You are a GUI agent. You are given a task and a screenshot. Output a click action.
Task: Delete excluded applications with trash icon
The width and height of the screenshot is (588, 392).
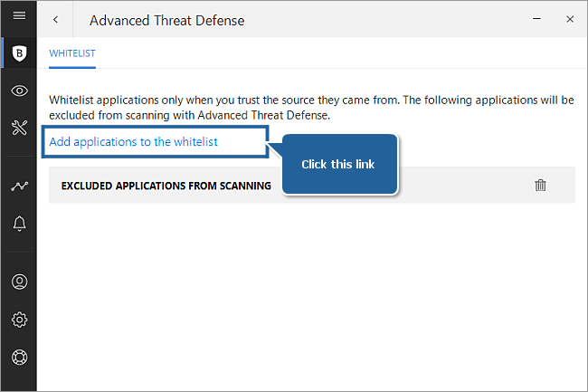click(540, 185)
